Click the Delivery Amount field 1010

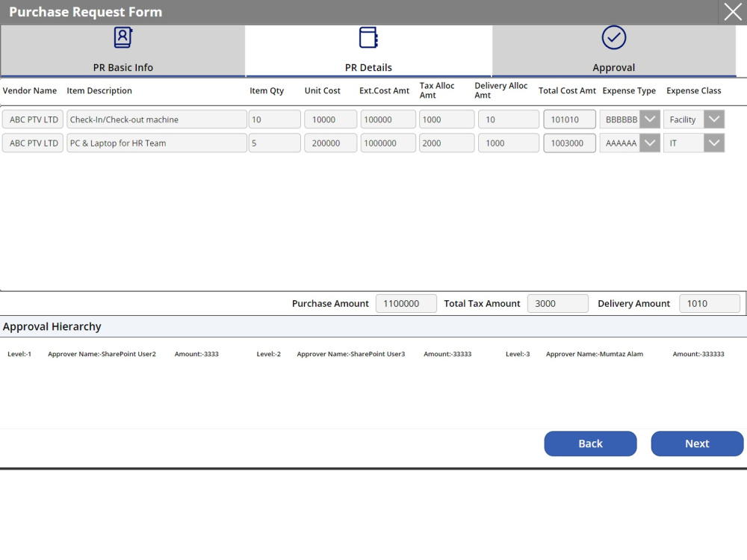[710, 304]
